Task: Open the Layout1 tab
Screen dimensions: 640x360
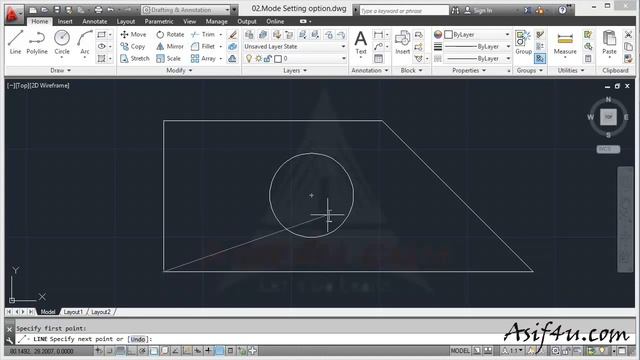Action: tap(73, 312)
